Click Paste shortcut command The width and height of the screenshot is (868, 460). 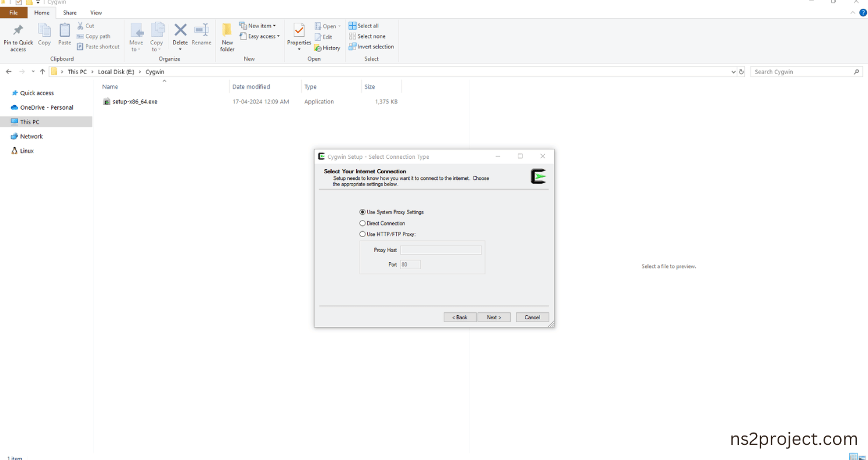pos(98,47)
